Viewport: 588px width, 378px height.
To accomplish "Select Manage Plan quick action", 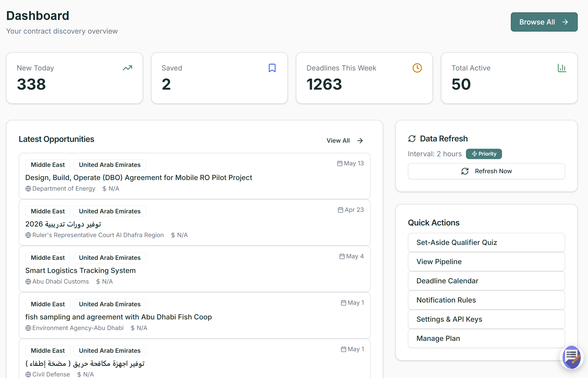I will coord(486,338).
